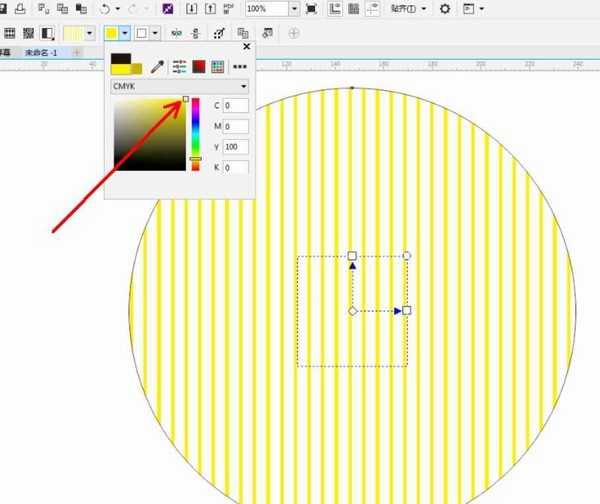This screenshot has width=600, height=504.
Task: Toggle the show rulers button
Action: click(x=335, y=9)
